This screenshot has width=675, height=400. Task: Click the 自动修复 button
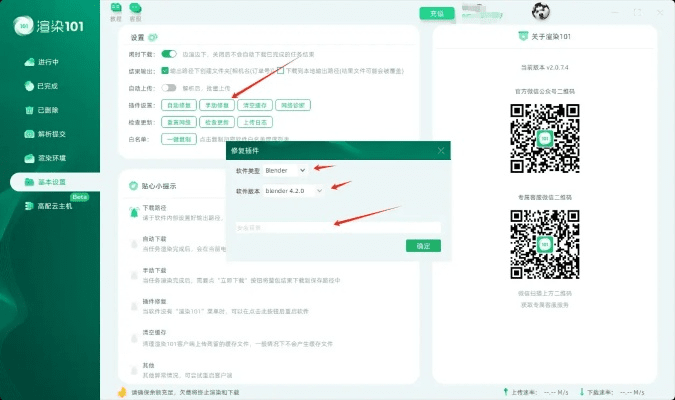click(x=179, y=105)
